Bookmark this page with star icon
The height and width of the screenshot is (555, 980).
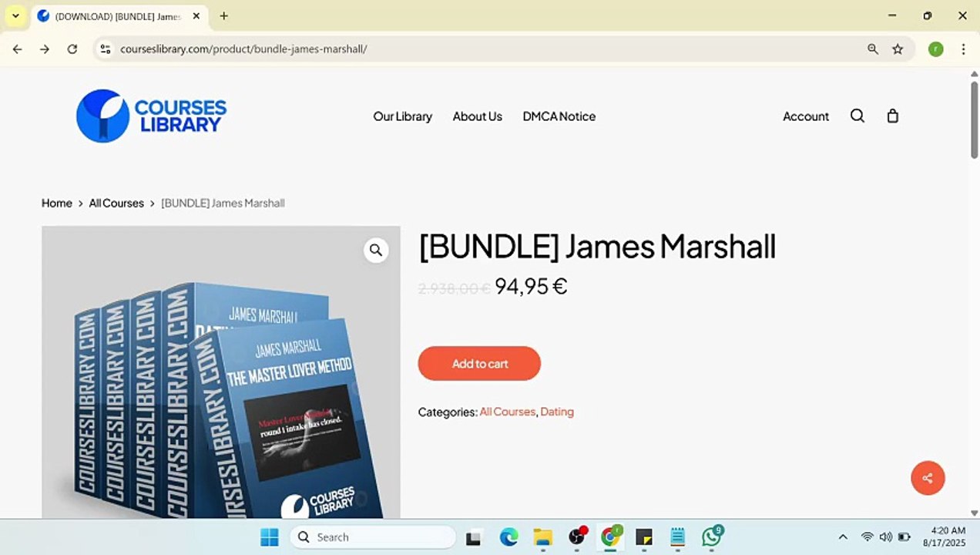pos(898,49)
